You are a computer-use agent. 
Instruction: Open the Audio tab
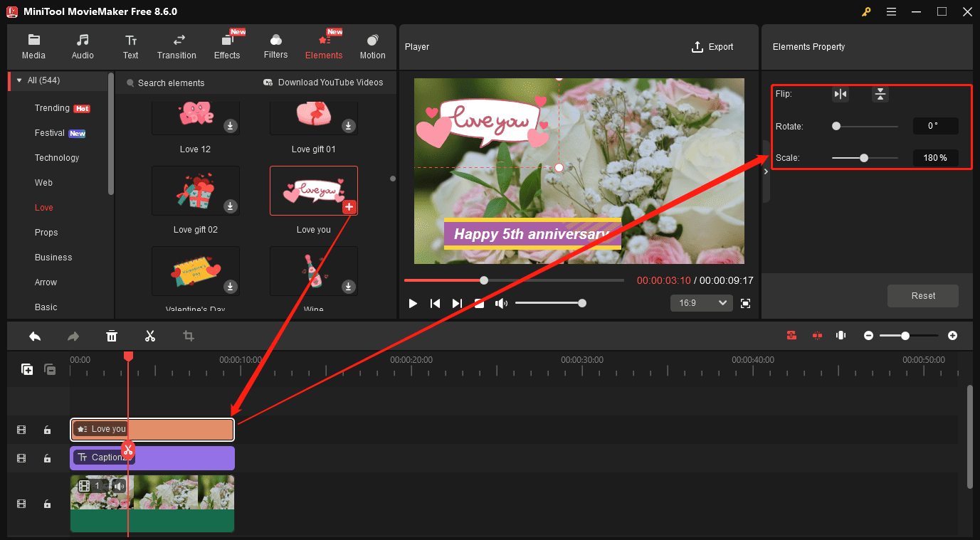tap(83, 47)
